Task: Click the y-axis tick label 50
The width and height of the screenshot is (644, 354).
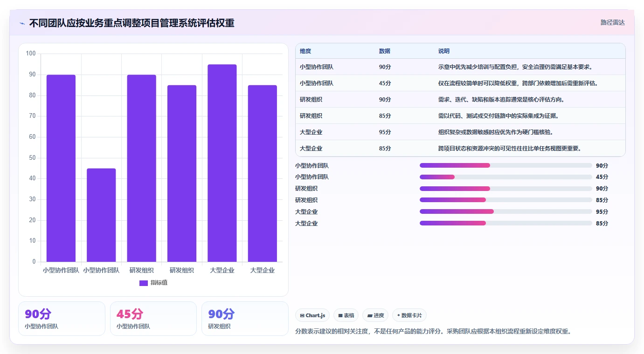Action: 32,158
